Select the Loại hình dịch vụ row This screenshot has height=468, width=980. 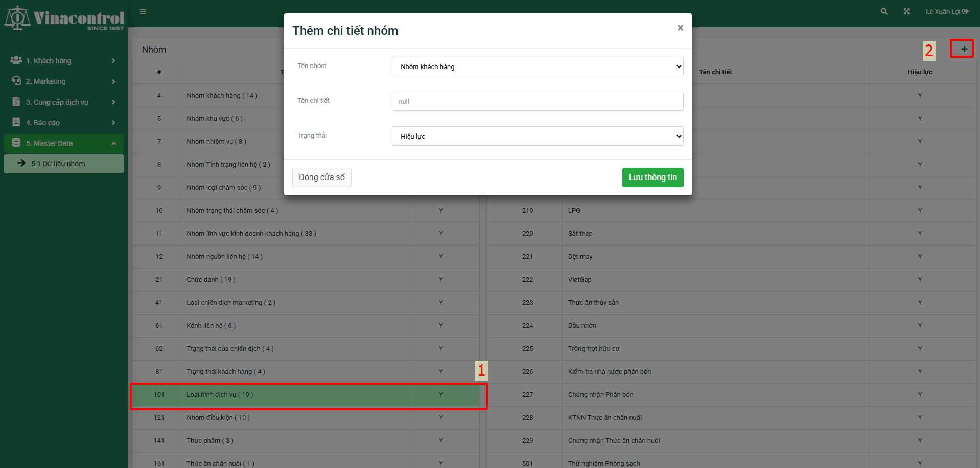click(x=307, y=395)
